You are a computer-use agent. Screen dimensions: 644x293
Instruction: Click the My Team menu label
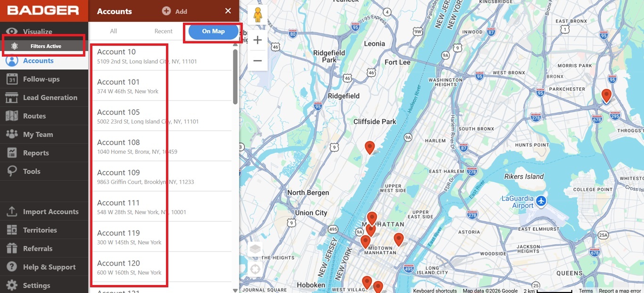click(x=38, y=134)
